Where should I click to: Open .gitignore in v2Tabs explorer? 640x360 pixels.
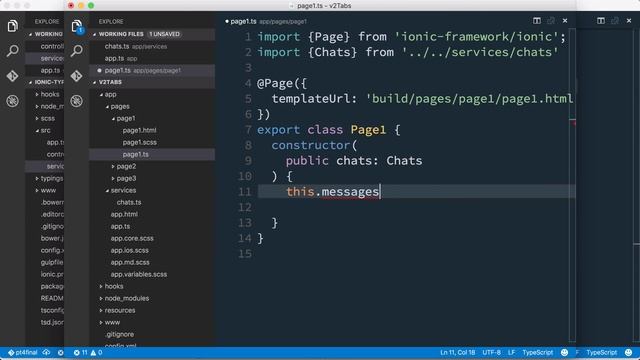[x=119, y=334]
